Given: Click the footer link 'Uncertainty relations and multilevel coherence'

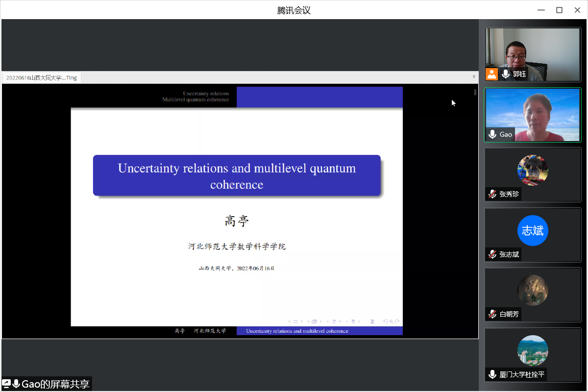Looking at the screenshot, I should coord(297,331).
